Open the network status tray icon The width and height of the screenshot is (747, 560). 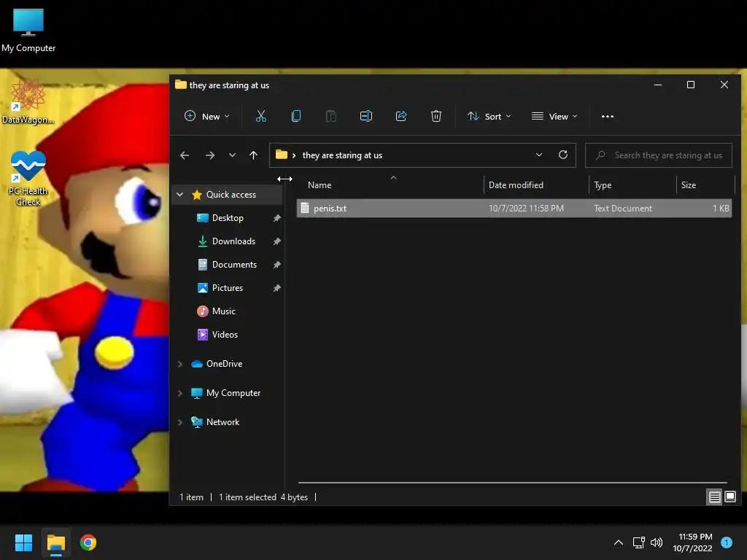click(x=638, y=542)
